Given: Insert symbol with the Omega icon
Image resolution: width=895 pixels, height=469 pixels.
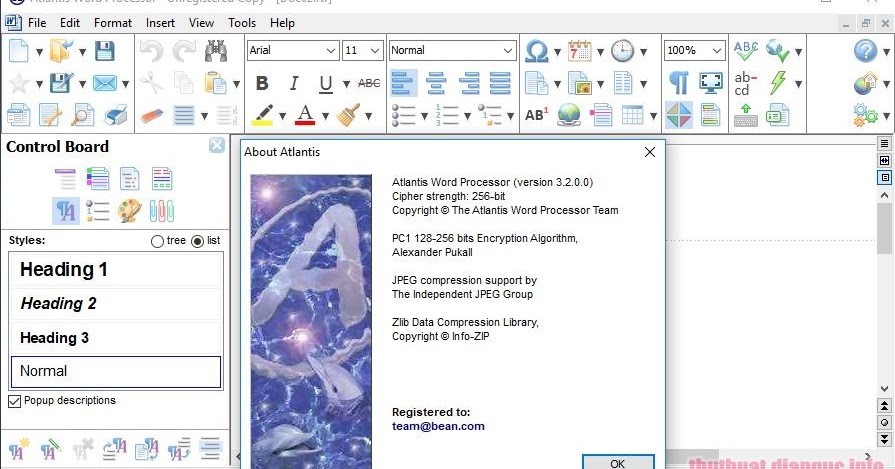Looking at the screenshot, I should pyautogui.click(x=537, y=51).
